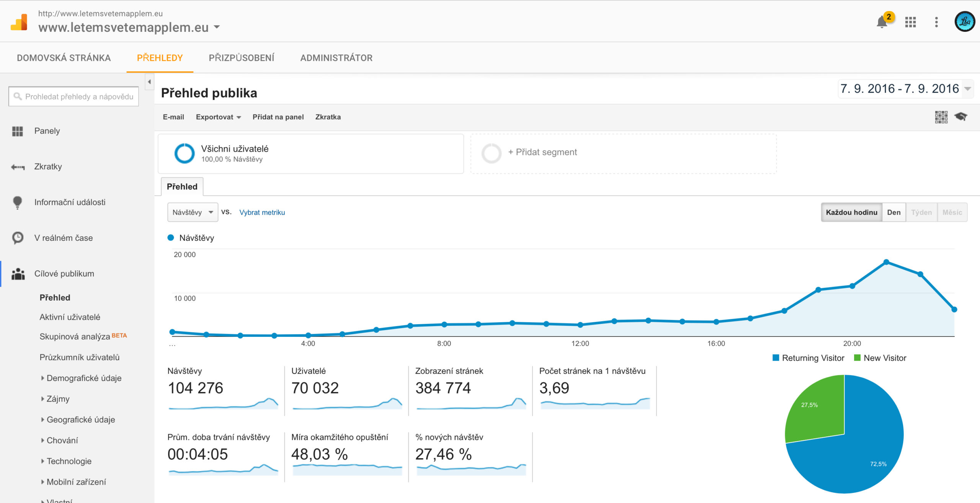Click the notifications bell icon

tap(882, 22)
